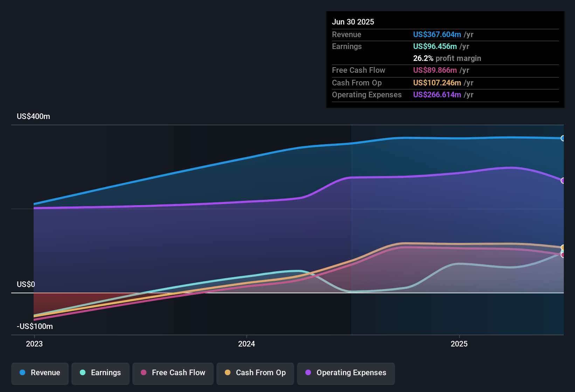The width and height of the screenshot is (575, 392).
Task: Click the Cash From Op endpoint circle
Action: (563, 247)
